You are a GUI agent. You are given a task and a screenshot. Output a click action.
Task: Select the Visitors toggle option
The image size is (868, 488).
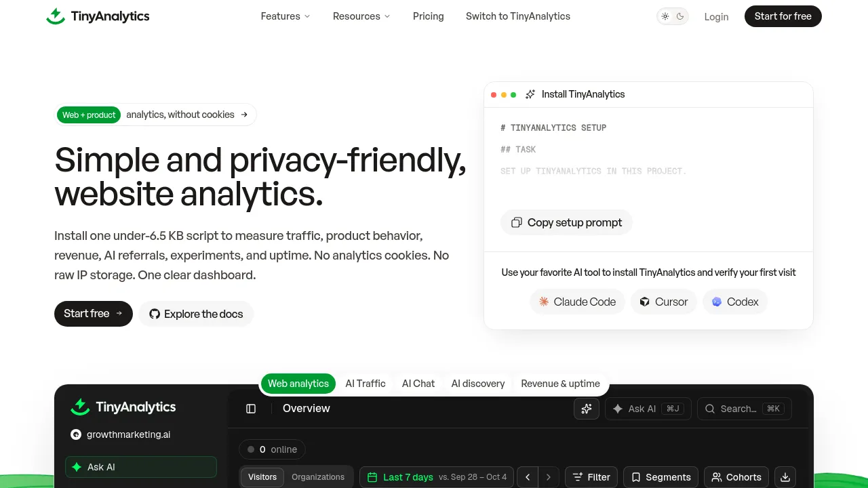[262, 477]
